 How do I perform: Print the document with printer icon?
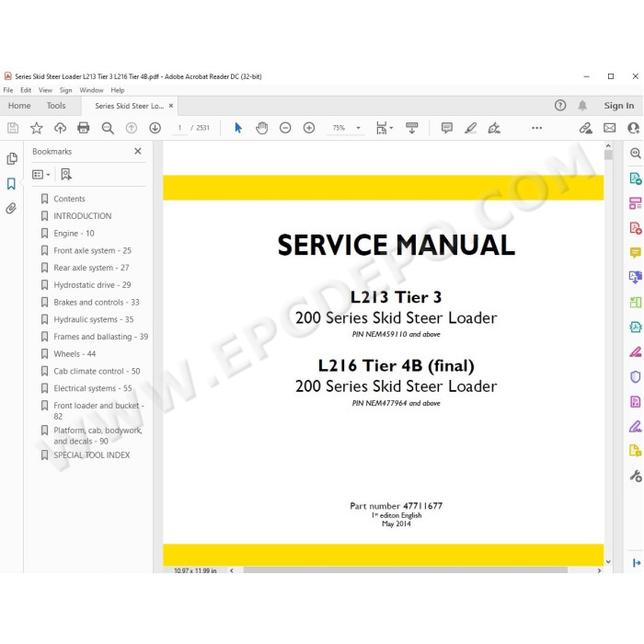click(84, 128)
